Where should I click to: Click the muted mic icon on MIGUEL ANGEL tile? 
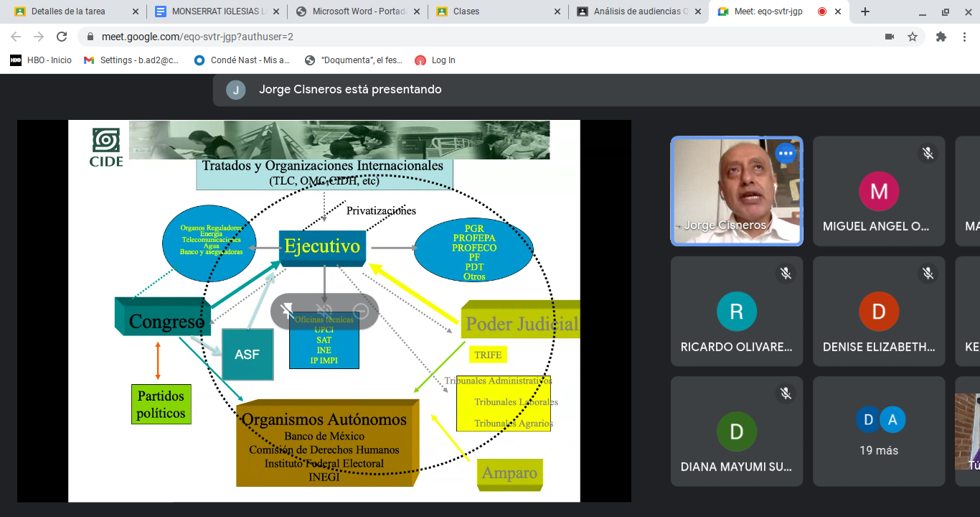click(x=928, y=153)
